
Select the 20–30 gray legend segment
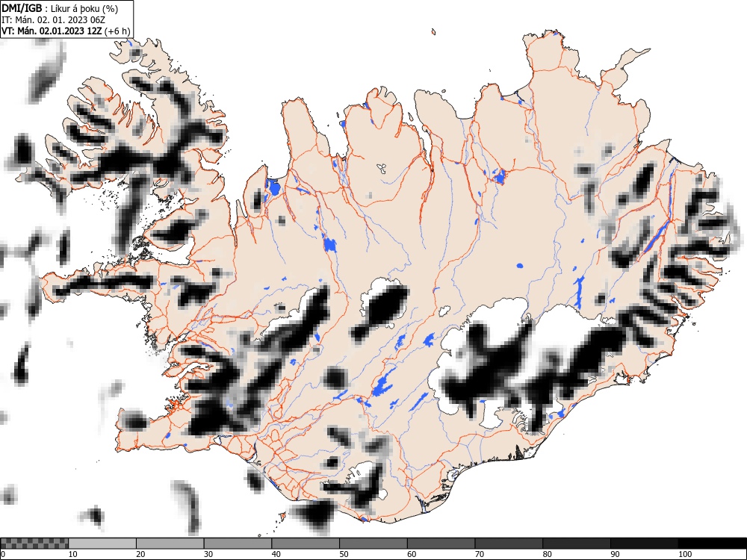click(170, 544)
